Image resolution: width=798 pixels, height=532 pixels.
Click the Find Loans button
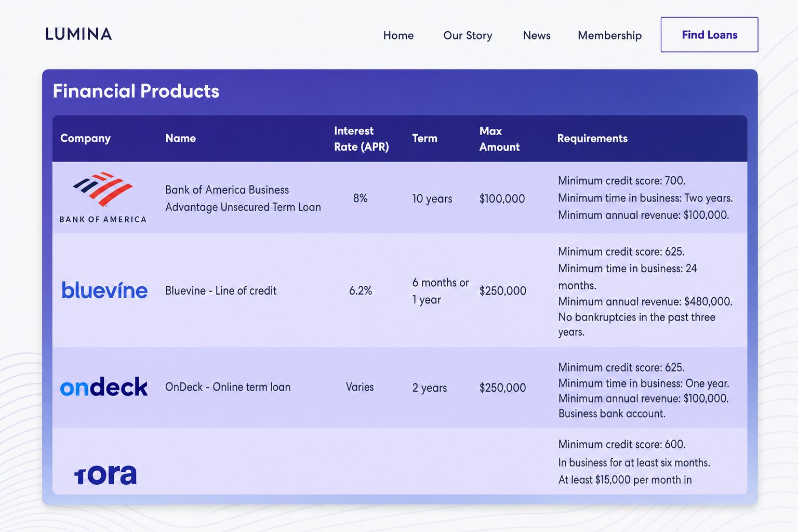click(709, 35)
